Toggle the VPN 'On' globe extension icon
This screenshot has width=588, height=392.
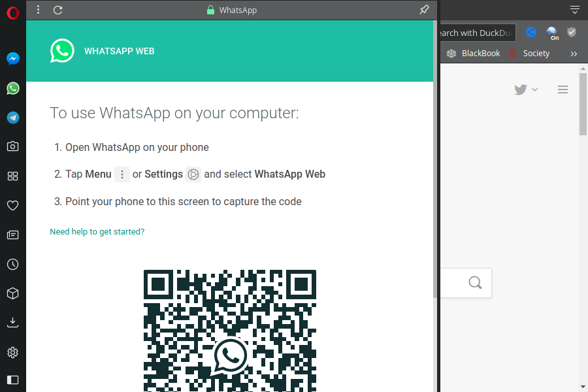point(552,33)
